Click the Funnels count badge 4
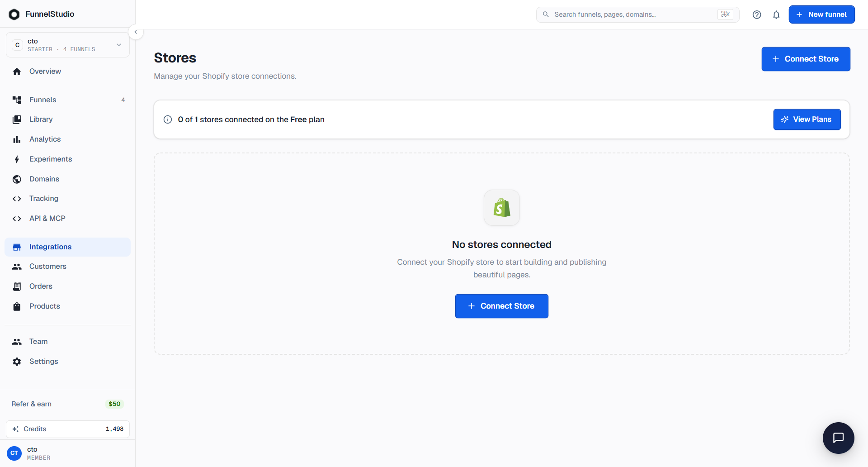 (123, 100)
